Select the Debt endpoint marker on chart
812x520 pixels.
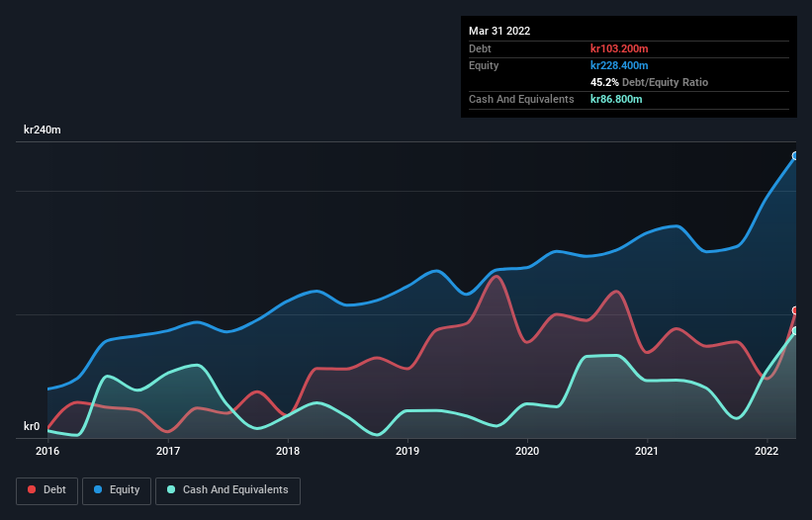(x=795, y=310)
